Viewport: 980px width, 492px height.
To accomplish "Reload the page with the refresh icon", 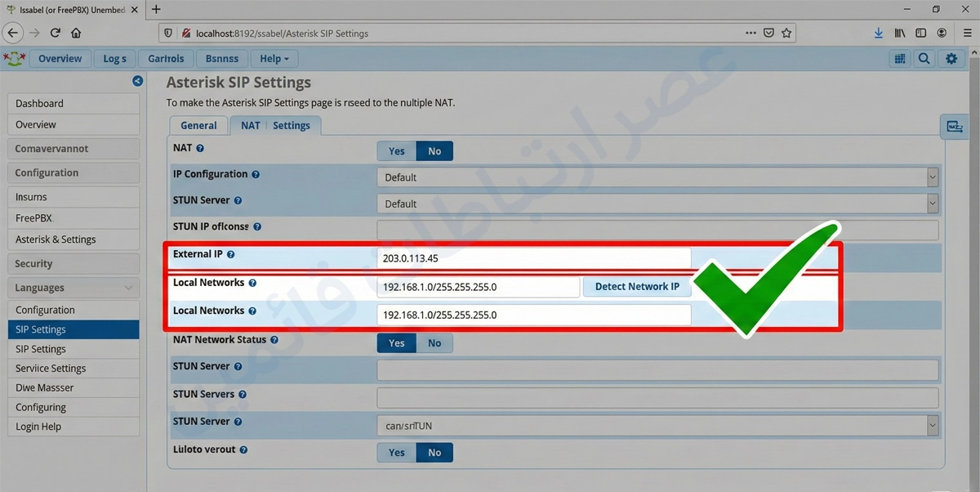I will pyautogui.click(x=56, y=34).
